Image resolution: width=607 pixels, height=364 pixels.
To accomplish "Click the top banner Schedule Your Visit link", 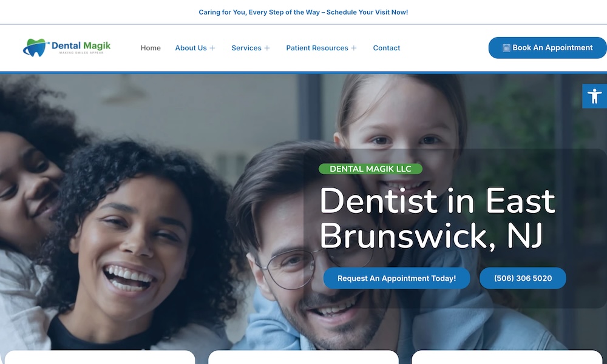I will (303, 12).
